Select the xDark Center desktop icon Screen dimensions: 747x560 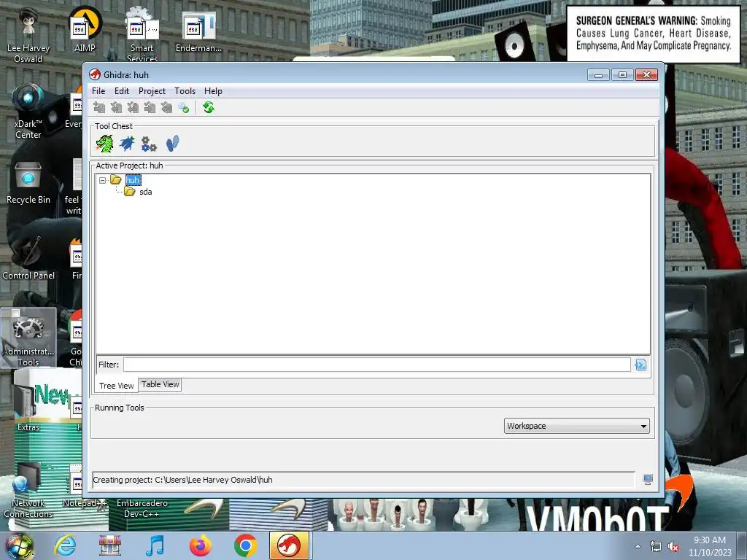click(x=28, y=112)
